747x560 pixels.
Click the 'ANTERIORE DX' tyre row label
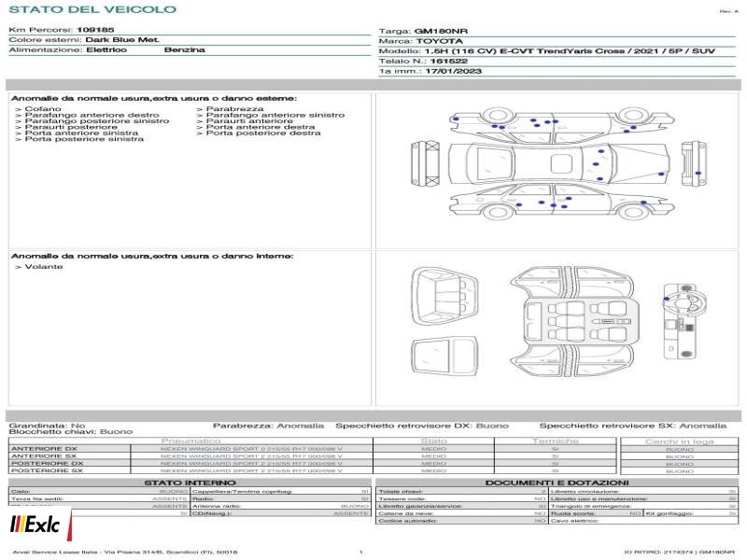[44, 449]
